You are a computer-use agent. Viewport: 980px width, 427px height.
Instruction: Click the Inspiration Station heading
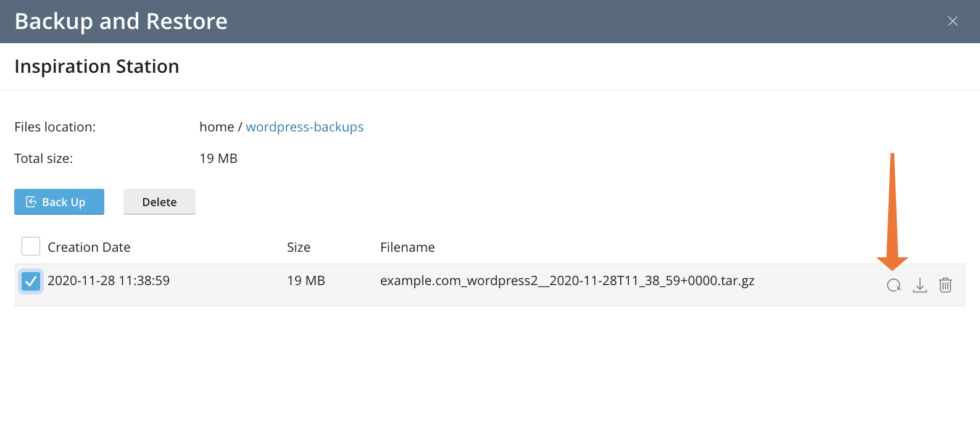point(97,66)
